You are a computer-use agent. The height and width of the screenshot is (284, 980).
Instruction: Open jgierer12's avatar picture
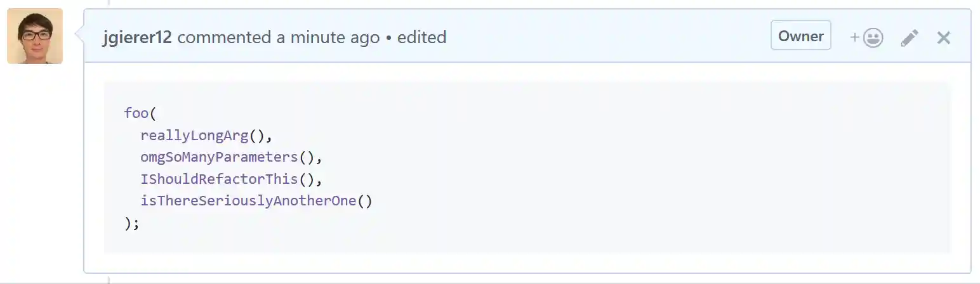(35, 36)
